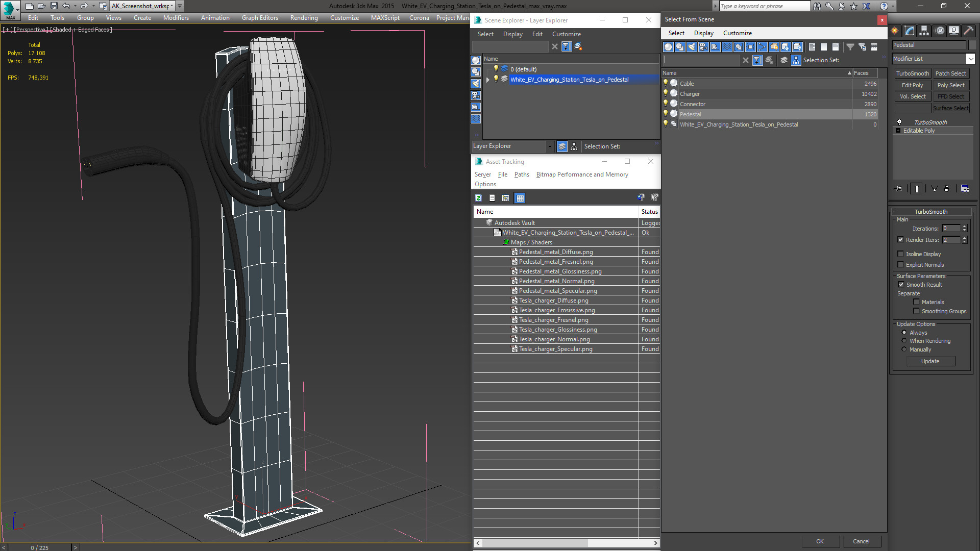
Task: Increase Iterations spinner value
Action: [x=964, y=227]
